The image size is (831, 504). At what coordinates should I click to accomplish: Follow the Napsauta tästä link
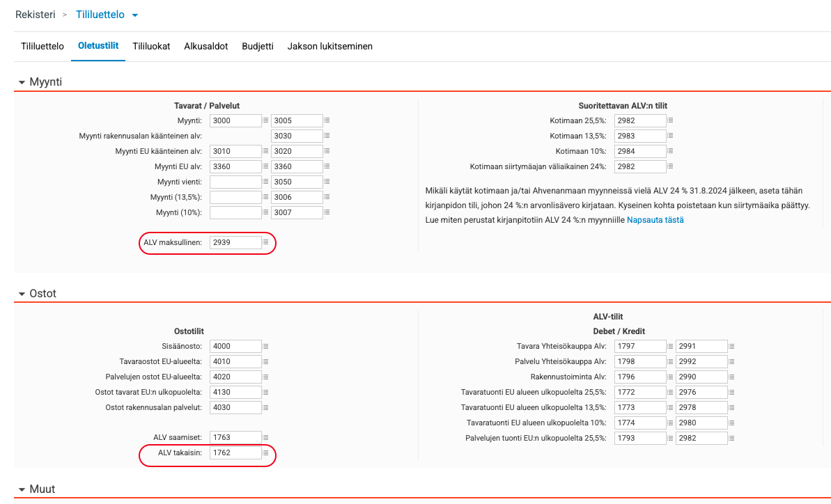(x=655, y=220)
